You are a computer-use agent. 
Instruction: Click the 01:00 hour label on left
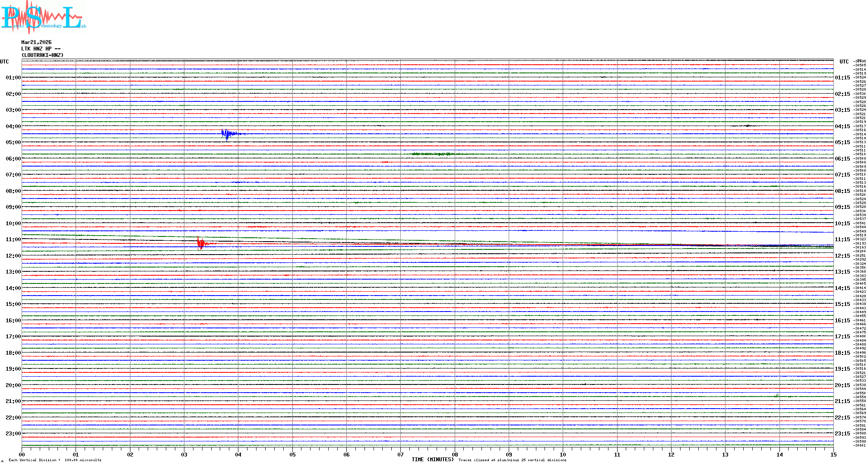click(x=13, y=78)
